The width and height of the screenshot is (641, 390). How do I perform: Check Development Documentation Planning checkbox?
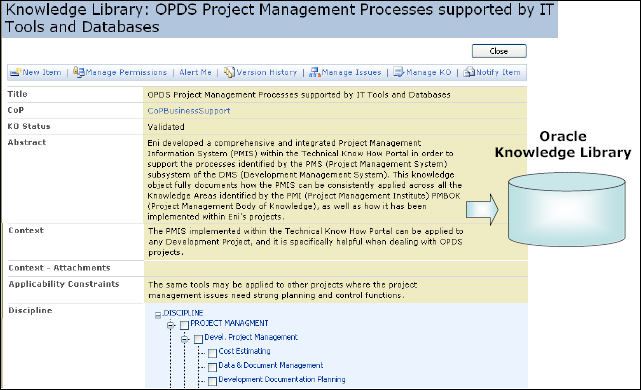click(212, 381)
